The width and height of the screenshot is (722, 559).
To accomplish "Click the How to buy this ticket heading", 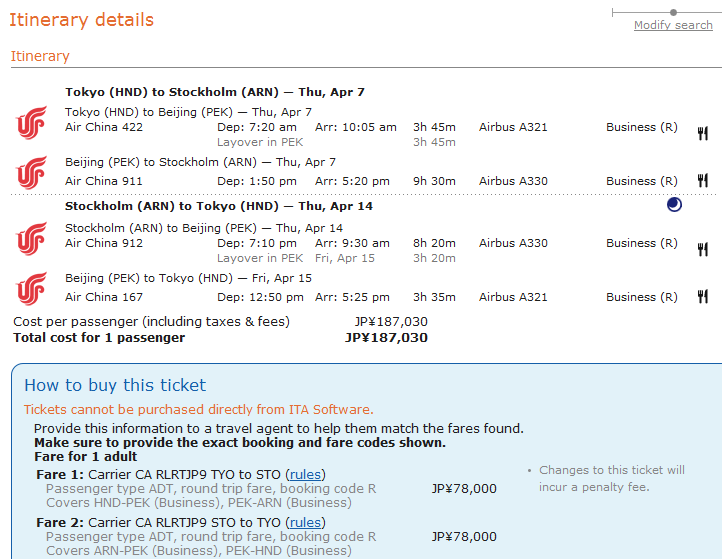I will [115, 385].
